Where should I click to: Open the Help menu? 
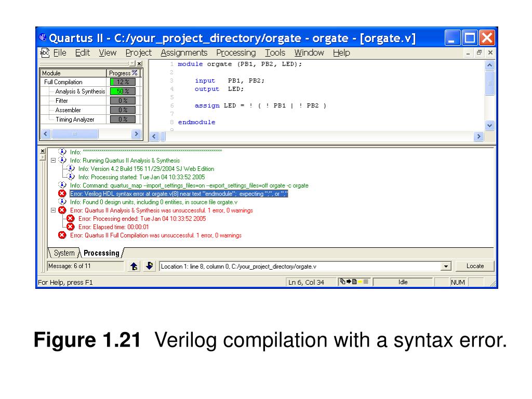341,53
